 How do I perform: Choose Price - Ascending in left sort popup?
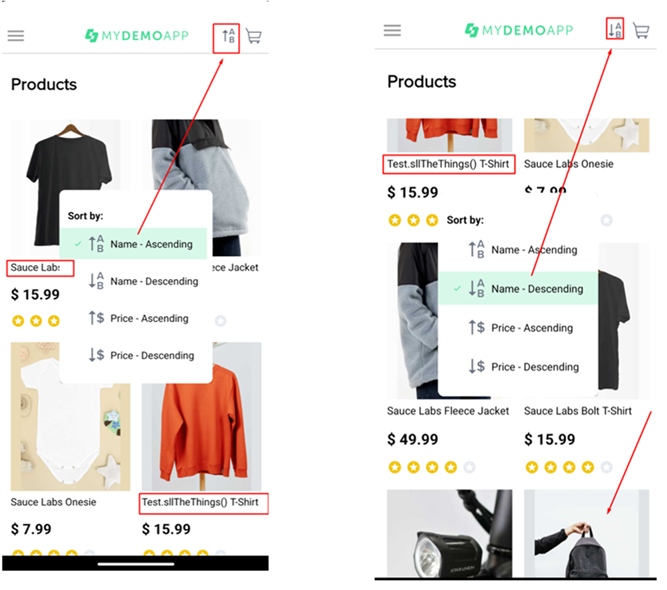139,318
